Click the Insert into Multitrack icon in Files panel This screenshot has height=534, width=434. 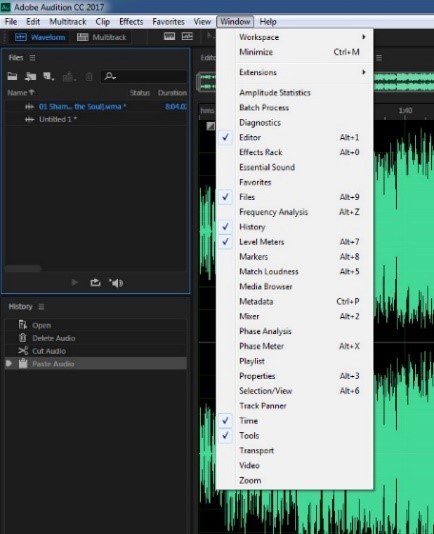pos(69,77)
